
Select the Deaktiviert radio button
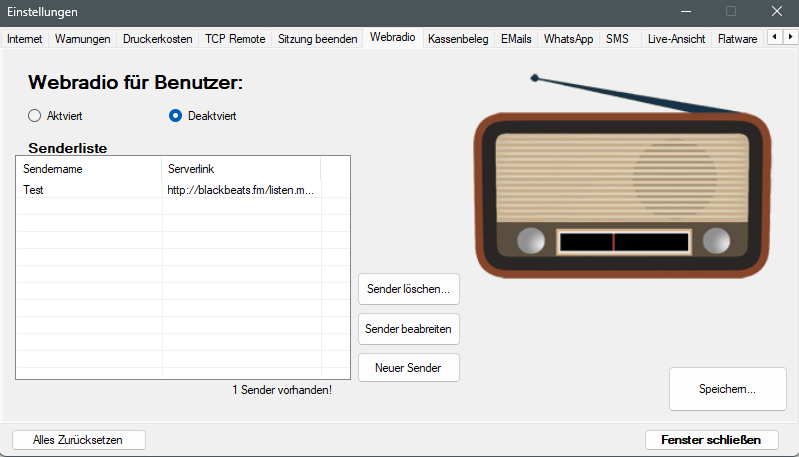tap(175, 116)
